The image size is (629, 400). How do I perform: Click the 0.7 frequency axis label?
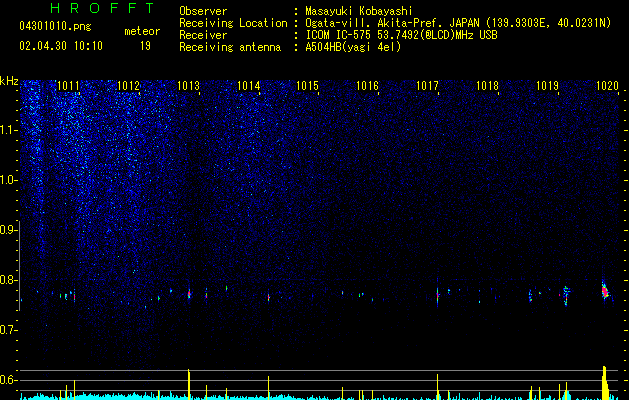(8, 330)
